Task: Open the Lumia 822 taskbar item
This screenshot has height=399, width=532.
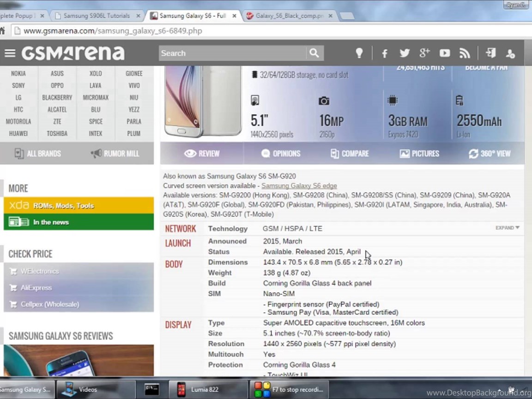Action: (208, 389)
